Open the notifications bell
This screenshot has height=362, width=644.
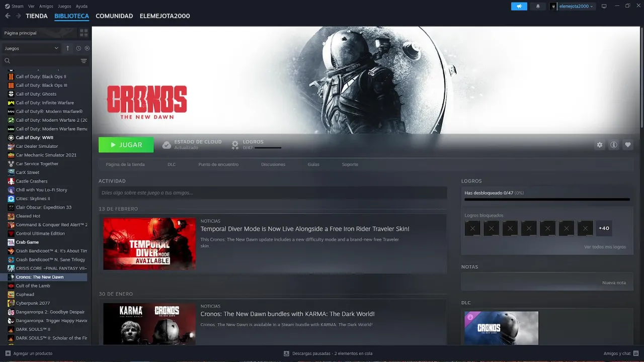pyautogui.click(x=538, y=6)
